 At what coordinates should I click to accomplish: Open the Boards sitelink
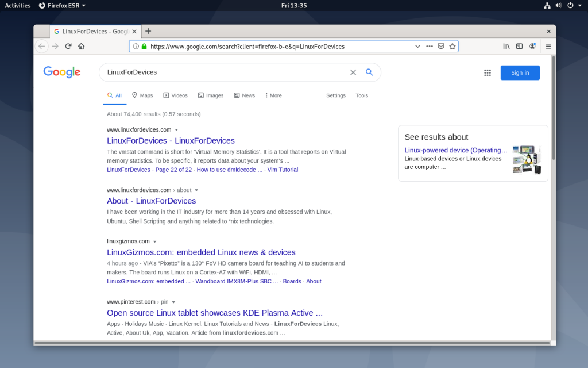pos(292,281)
